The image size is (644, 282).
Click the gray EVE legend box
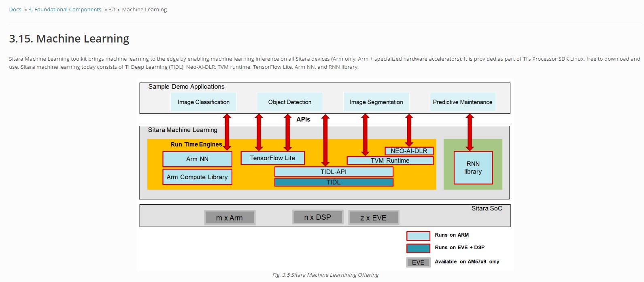(x=418, y=262)
